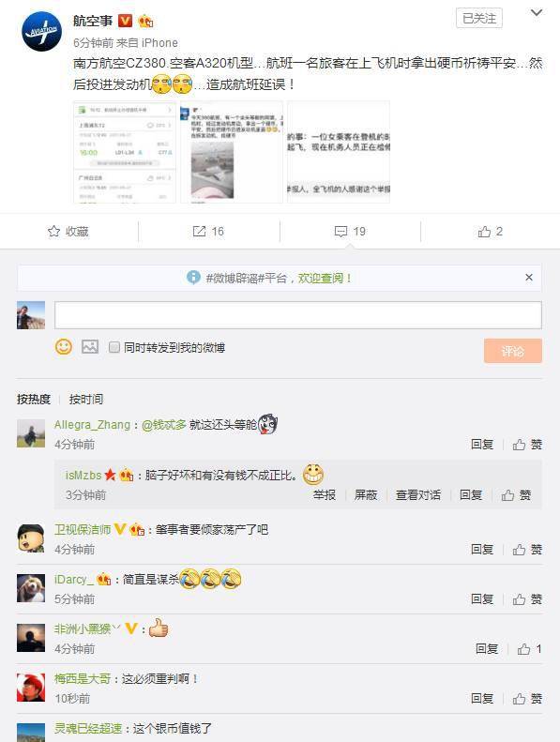Open the post options chevron menu
The height and width of the screenshot is (742, 560).
coord(537,13)
